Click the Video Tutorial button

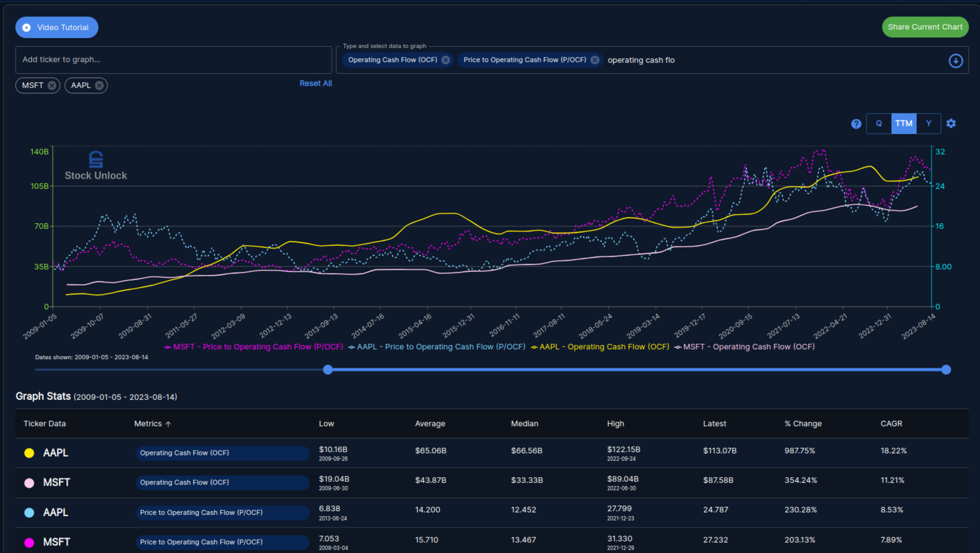click(56, 27)
